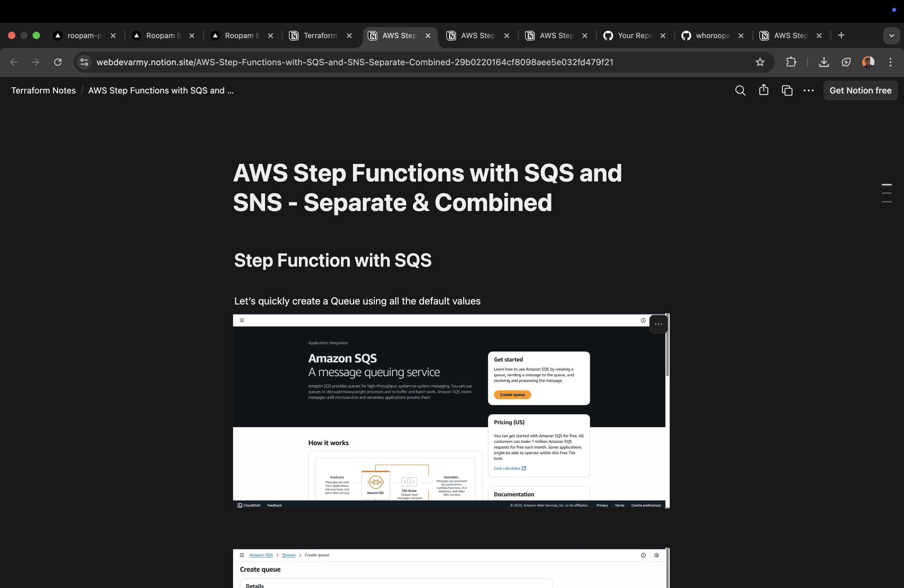Open the Chrome downloads icon
Viewport: 904px width, 588px height.
tap(823, 62)
